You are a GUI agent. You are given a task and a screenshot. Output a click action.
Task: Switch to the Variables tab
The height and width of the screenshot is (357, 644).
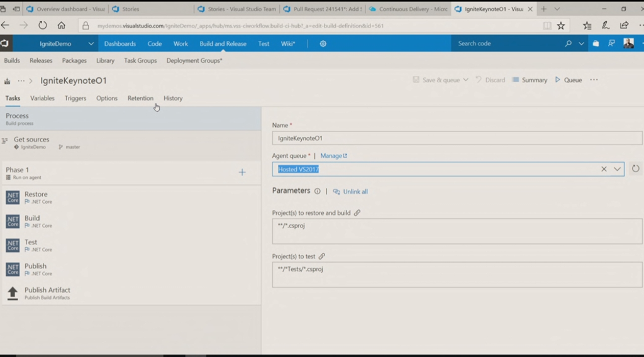pyautogui.click(x=42, y=98)
